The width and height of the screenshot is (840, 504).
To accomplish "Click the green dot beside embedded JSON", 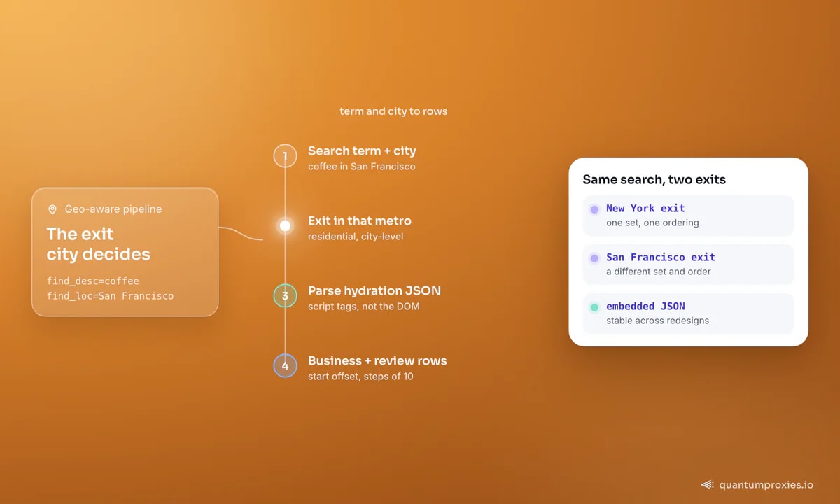I will 594,307.
